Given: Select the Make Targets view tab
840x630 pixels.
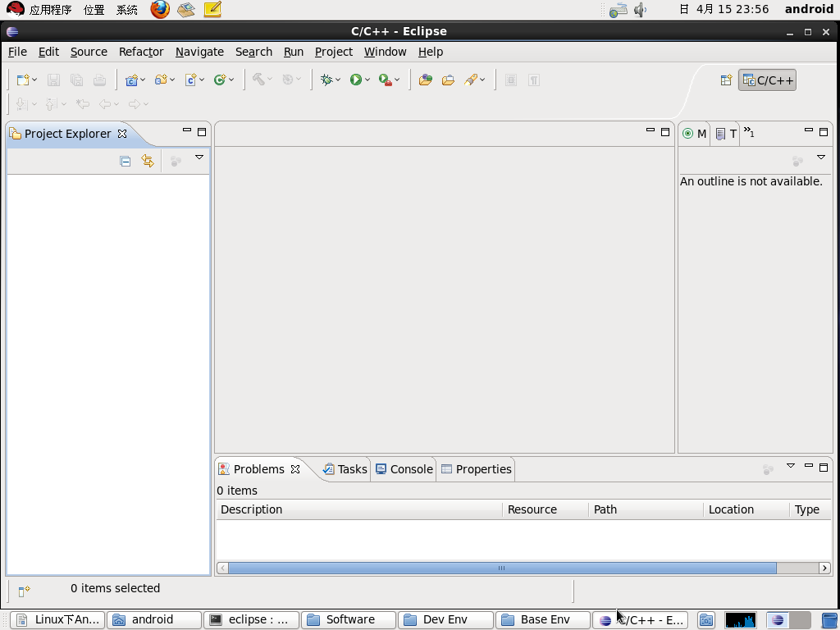Looking at the screenshot, I should (693, 134).
